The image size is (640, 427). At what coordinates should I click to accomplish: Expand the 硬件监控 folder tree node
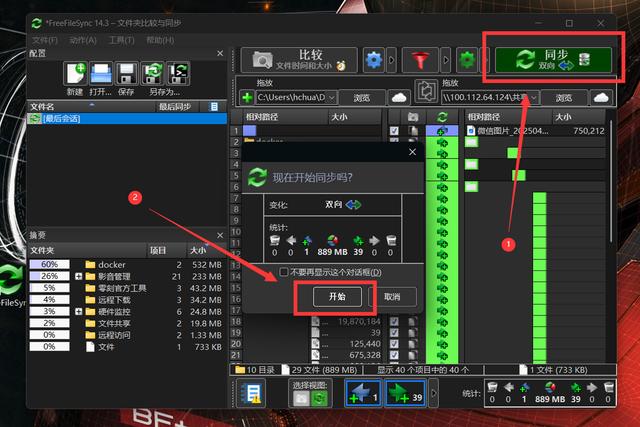click(x=79, y=311)
